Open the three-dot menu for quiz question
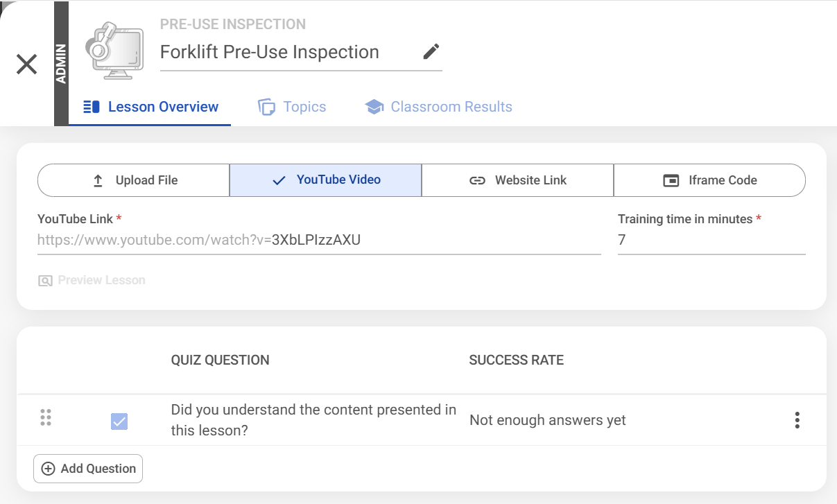This screenshot has height=504, width=837. (797, 420)
